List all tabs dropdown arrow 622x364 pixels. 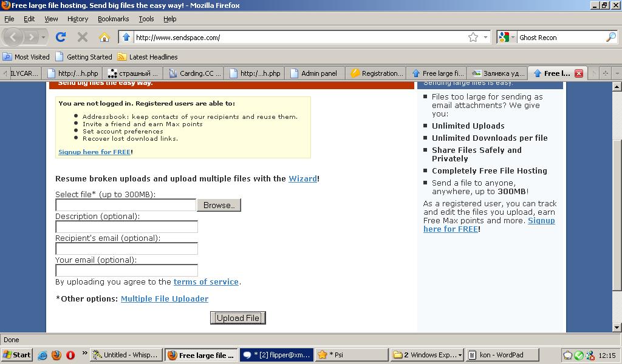(x=617, y=73)
